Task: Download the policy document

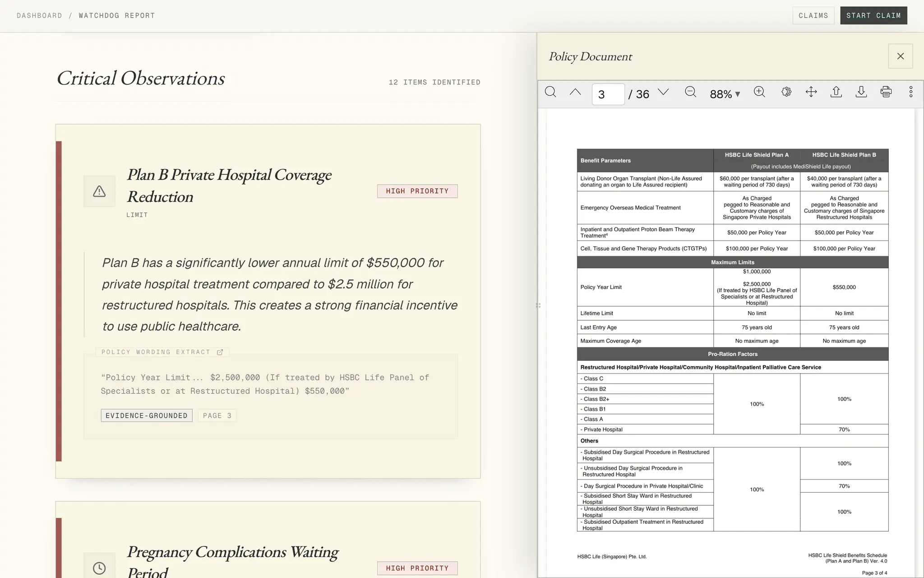Action: [861, 92]
